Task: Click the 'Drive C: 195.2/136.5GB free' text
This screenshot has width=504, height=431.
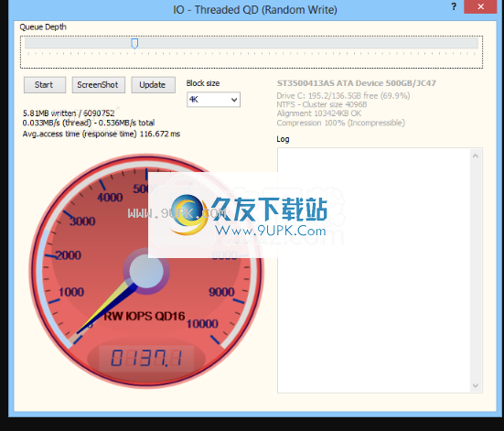Action: click(x=343, y=96)
